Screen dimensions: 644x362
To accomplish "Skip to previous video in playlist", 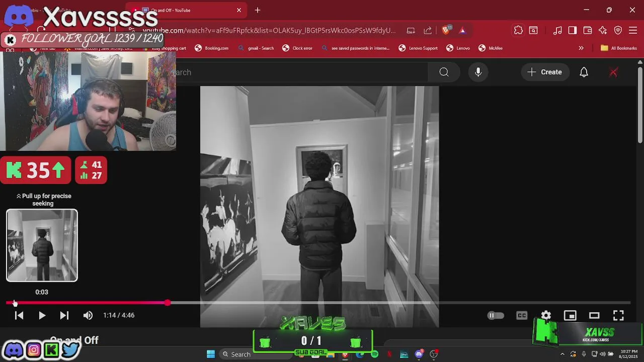I will 19,315.
